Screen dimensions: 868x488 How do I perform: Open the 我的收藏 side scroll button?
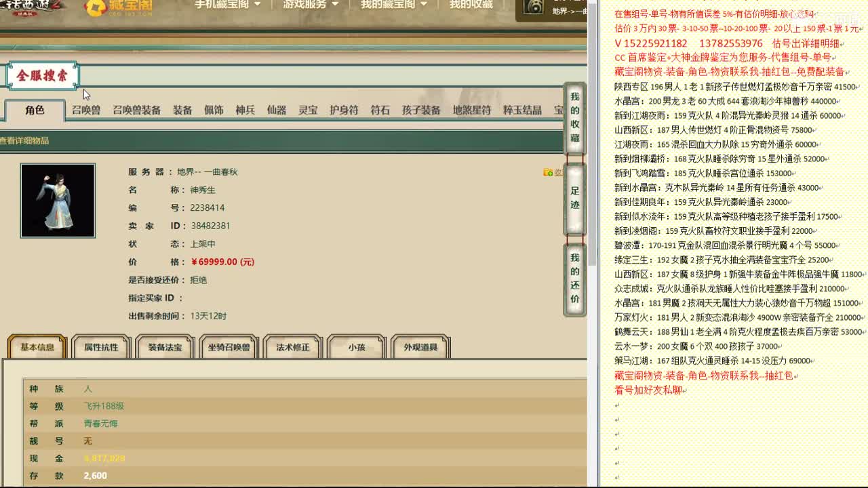575,117
